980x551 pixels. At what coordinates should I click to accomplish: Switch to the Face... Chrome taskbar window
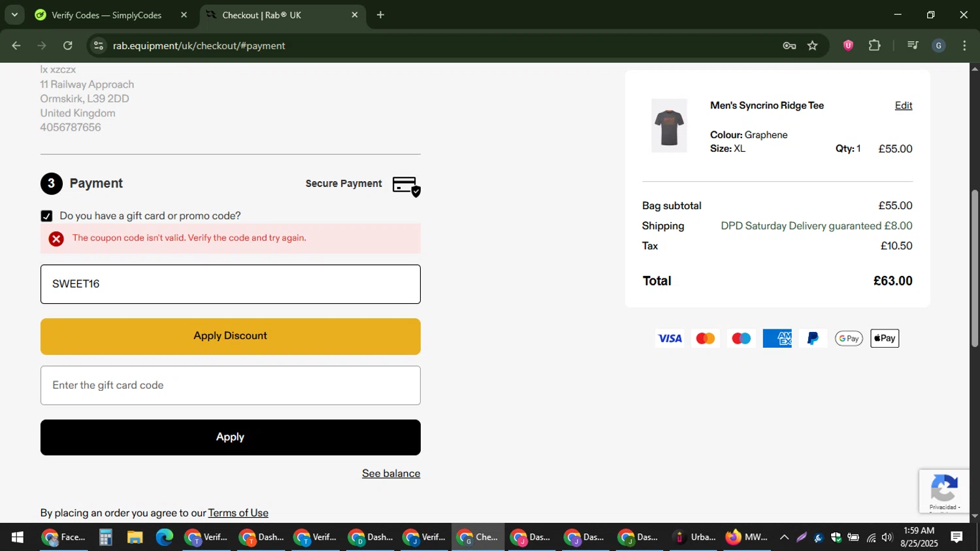tap(63, 537)
